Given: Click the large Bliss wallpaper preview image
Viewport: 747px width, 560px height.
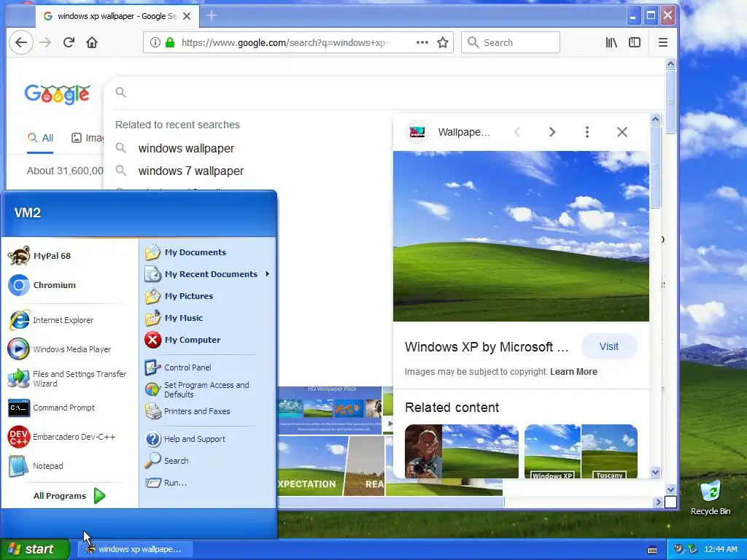Looking at the screenshot, I should point(521,236).
